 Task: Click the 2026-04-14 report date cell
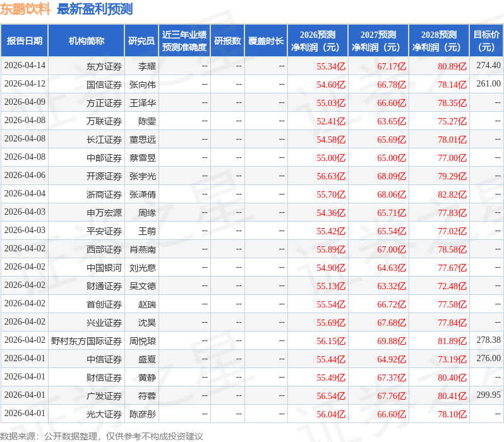click(25, 66)
